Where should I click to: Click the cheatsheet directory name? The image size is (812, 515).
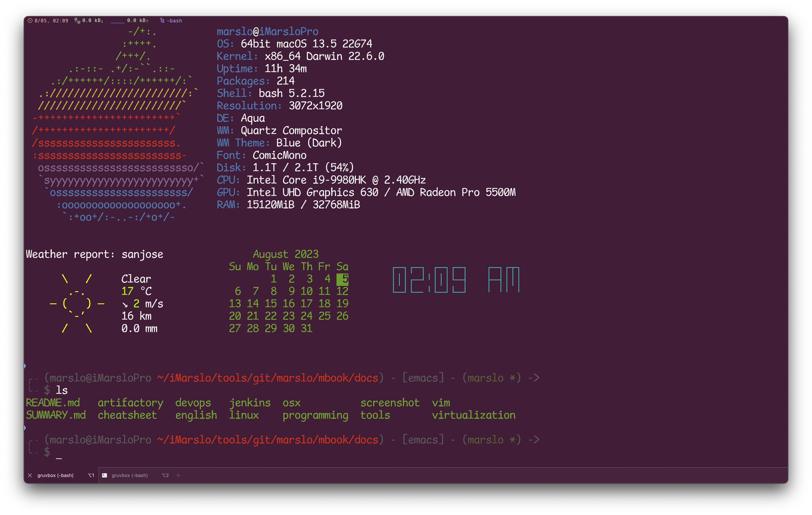(128, 415)
